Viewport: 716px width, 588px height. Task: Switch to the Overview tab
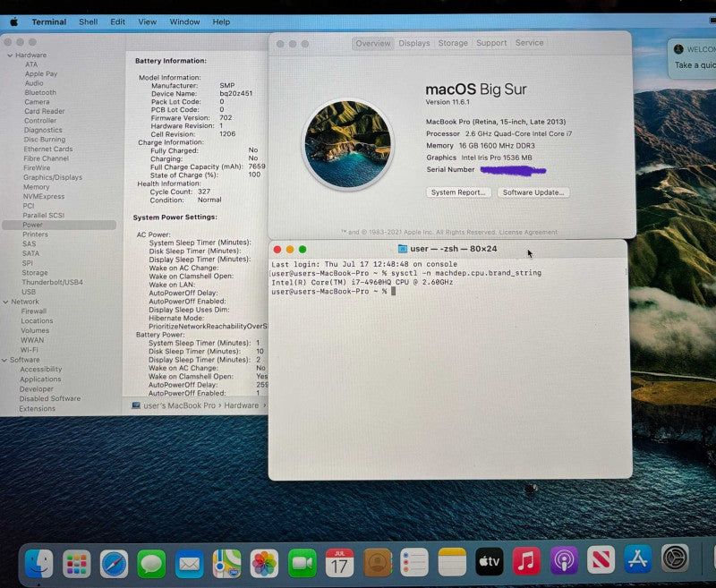[373, 43]
